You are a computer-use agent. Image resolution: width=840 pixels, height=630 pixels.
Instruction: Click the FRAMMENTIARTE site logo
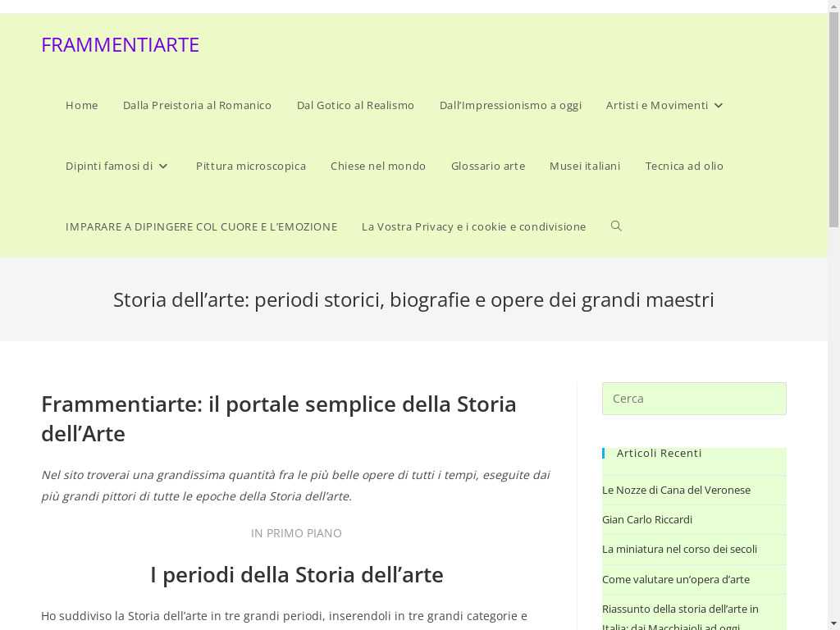pyautogui.click(x=120, y=45)
